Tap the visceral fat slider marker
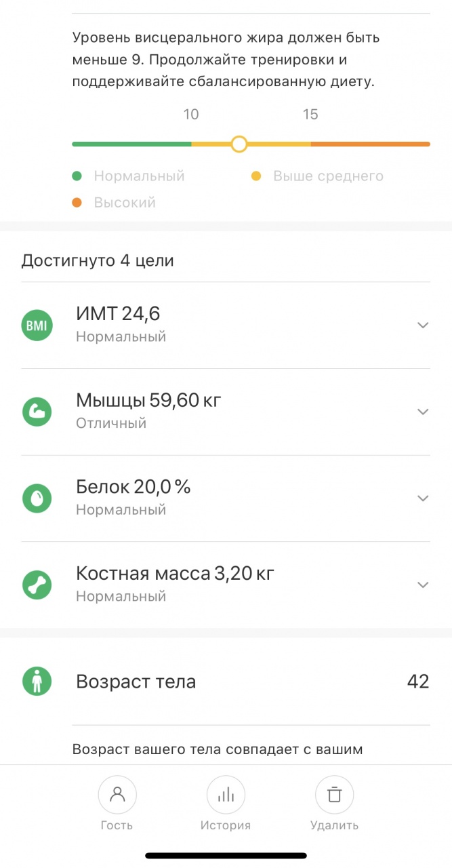The image size is (452, 868). point(239,144)
